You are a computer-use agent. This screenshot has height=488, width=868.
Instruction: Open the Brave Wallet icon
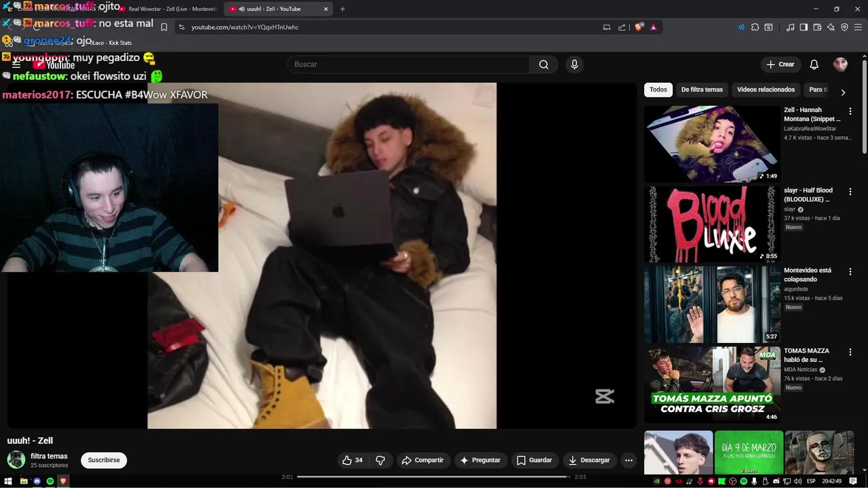click(x=817, y=27)
